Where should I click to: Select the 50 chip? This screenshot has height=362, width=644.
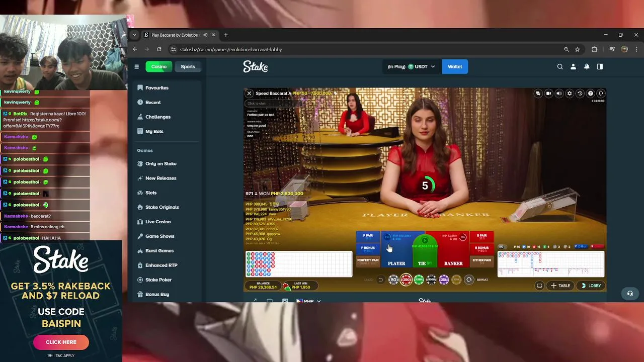[393, 280]
